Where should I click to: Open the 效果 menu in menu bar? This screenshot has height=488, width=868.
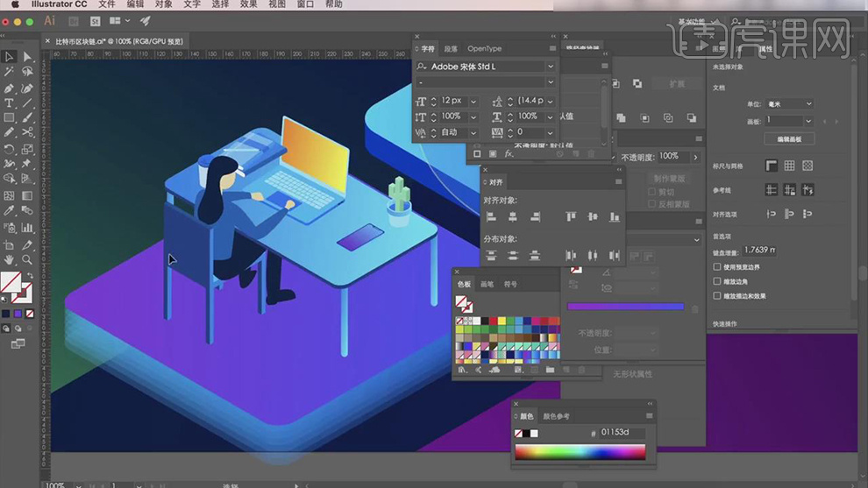pyautogui.click(x=249, y=4)
